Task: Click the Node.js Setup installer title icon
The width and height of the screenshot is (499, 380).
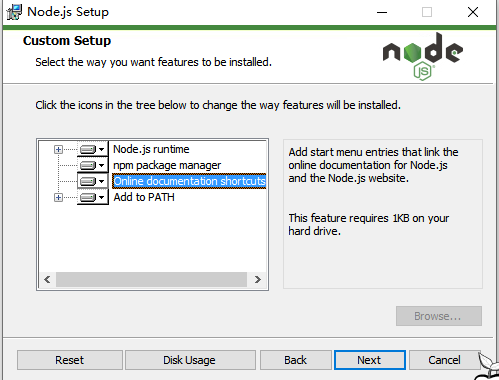Action: click(x=14, y=12)
